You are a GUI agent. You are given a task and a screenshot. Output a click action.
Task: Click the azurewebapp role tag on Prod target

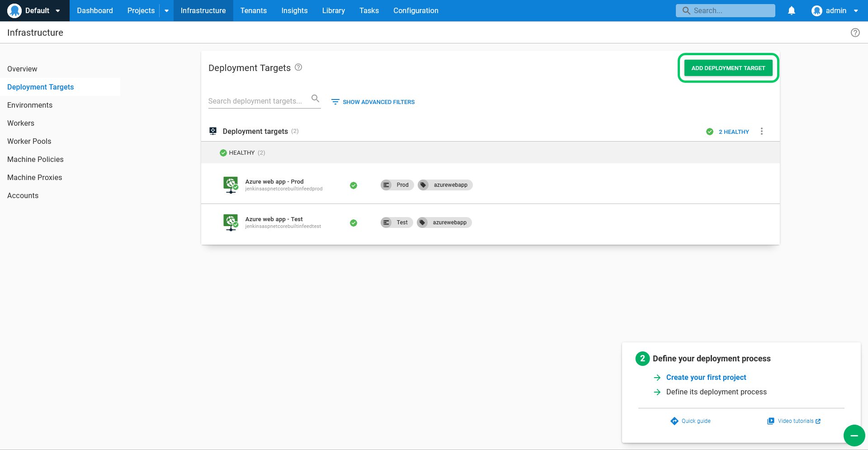(x=445, y=185)
